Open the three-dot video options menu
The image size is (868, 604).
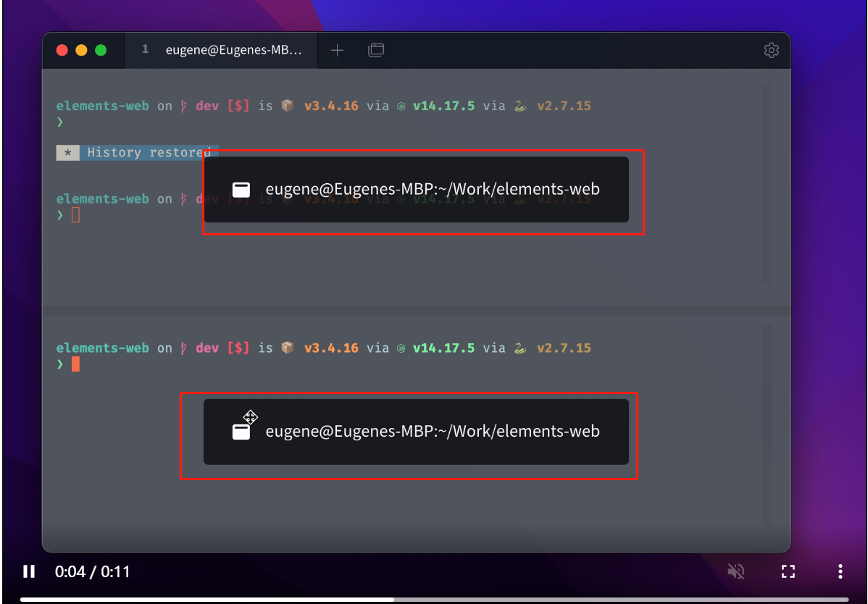pos(840,571)
